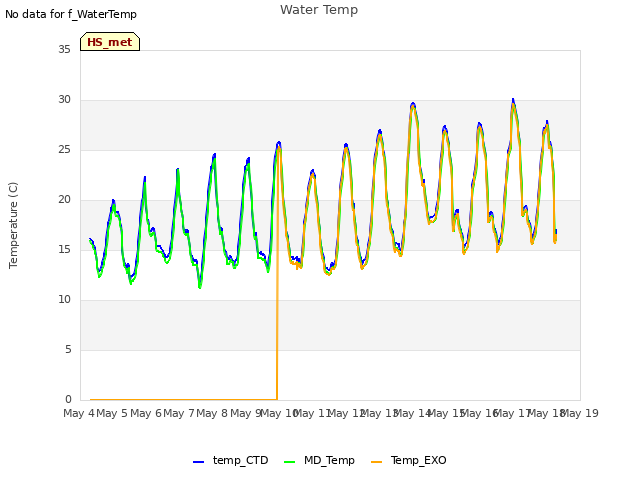Image resolution: width=640 pixels, height=480 pixels.
Task: Click the flat orange zero line of Temp_EXO
Action: pyautogui.click(x=184, y=400)
